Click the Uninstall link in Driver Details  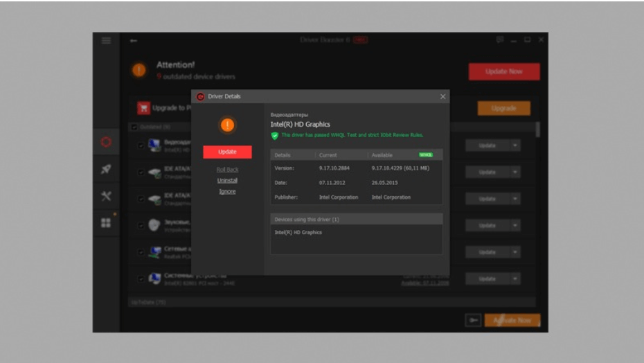tap(227, 181)
